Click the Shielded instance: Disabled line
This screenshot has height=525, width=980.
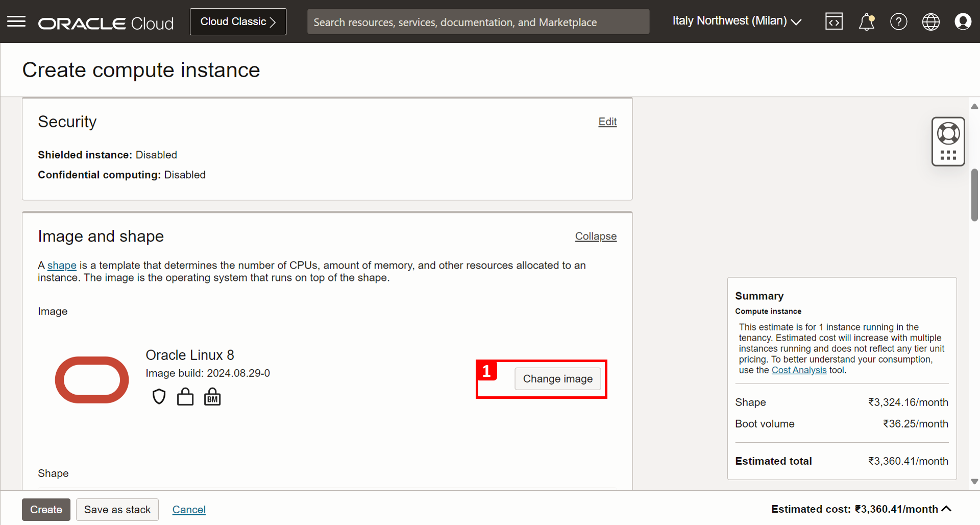tap(107, 155)
